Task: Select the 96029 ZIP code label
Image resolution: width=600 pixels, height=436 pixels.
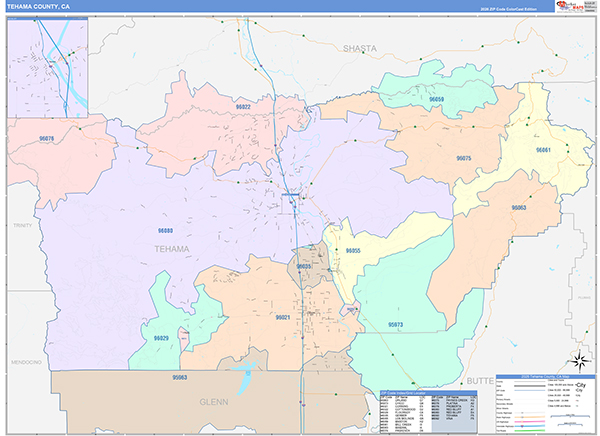Action: pos(161,339)
